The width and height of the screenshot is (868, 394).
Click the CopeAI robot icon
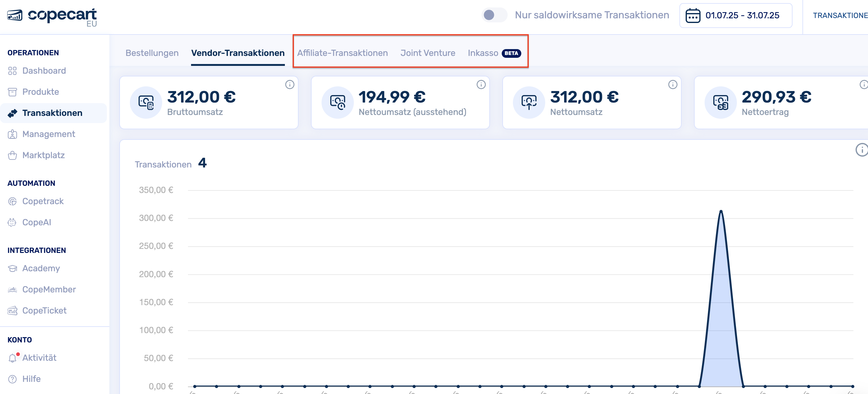tap(12, 222)
